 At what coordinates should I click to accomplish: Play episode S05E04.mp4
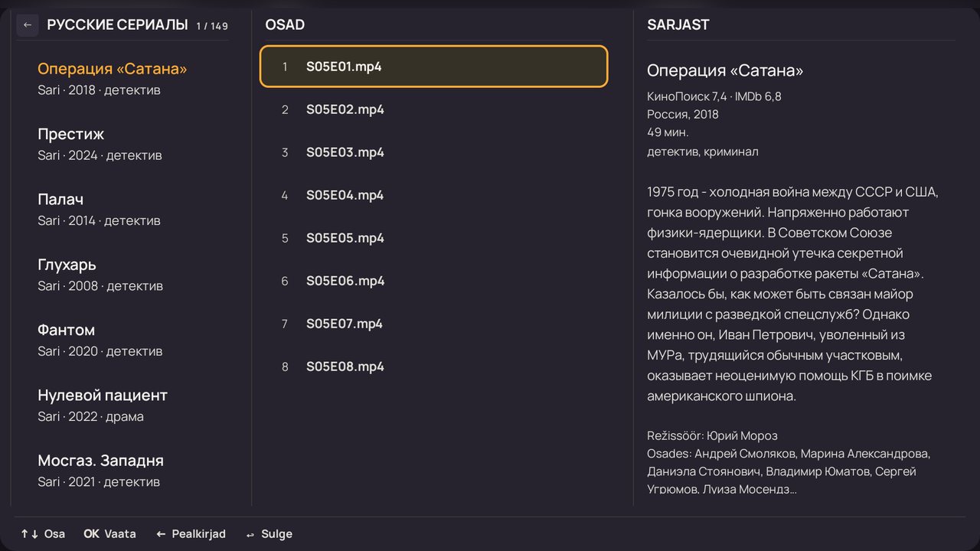[x=433, y=195]
